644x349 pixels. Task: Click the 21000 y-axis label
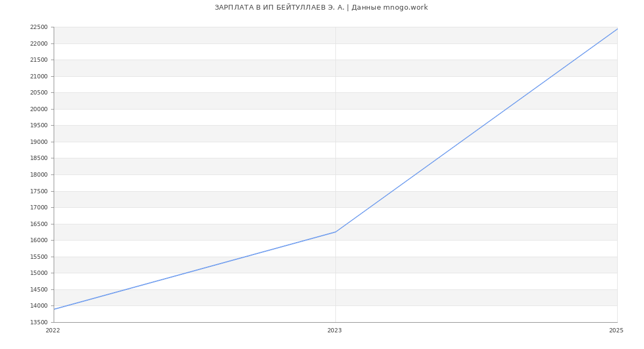[39, 77]
